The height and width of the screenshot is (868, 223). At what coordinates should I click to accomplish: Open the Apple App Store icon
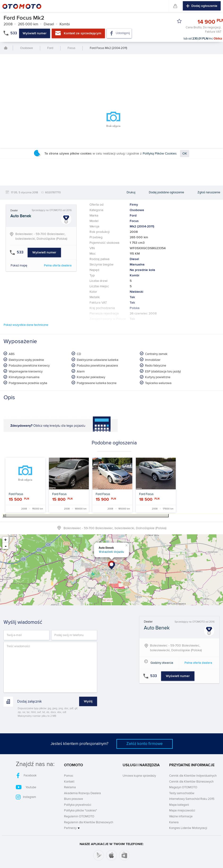pos(111,855)
